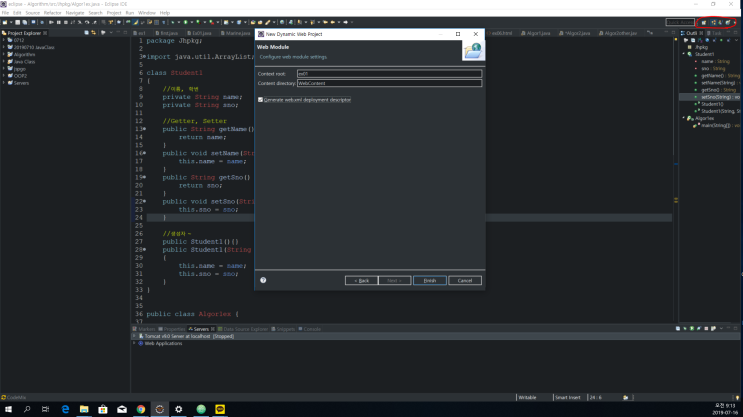743x417 pixels.
Task: Collapse Student1 class in Outline
Action: [x=684, y=54]
